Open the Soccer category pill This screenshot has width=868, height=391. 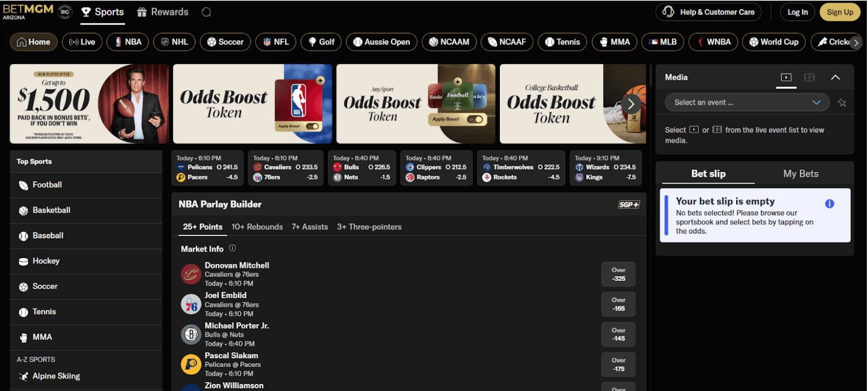pos(225,42)
